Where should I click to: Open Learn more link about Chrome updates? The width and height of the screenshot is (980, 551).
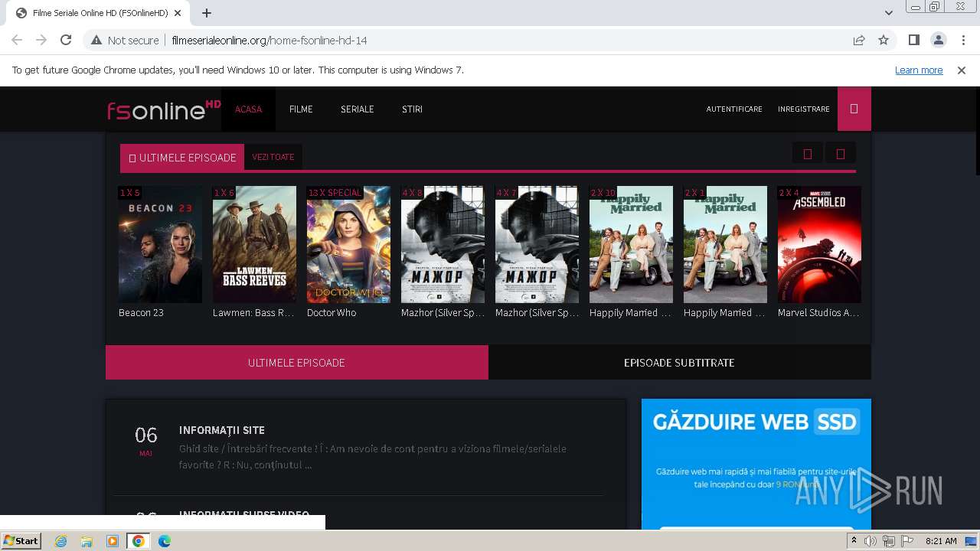coord(919,70)
